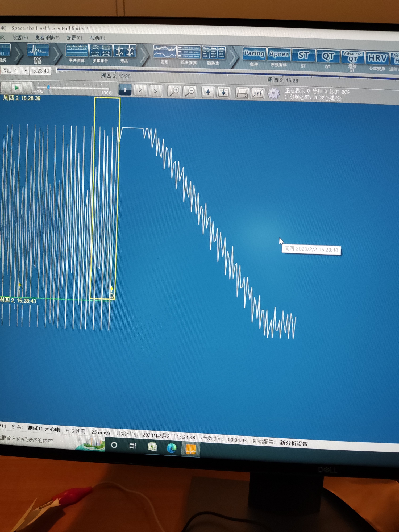Click the duration value 00:04:03
399x532 pixels.
[237, 440]
